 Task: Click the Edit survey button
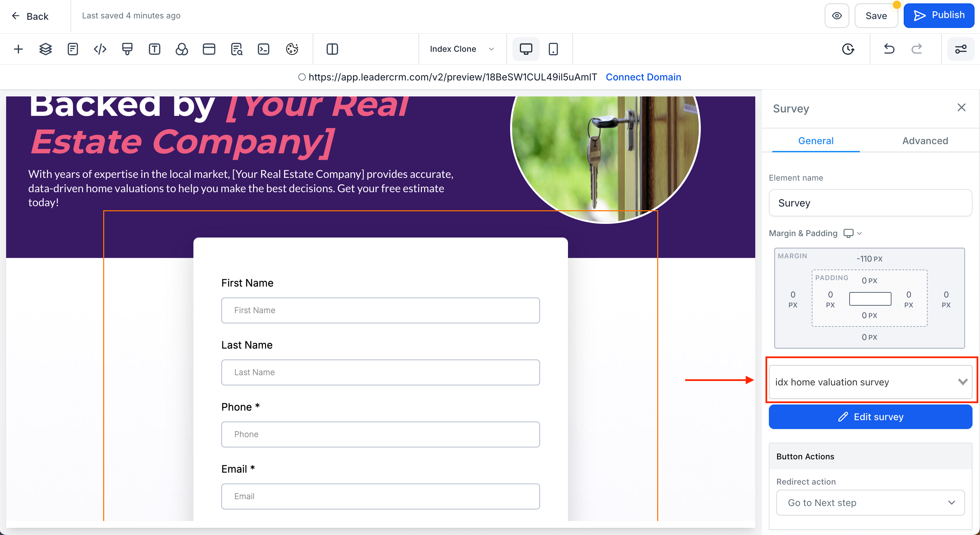[870, 416]
